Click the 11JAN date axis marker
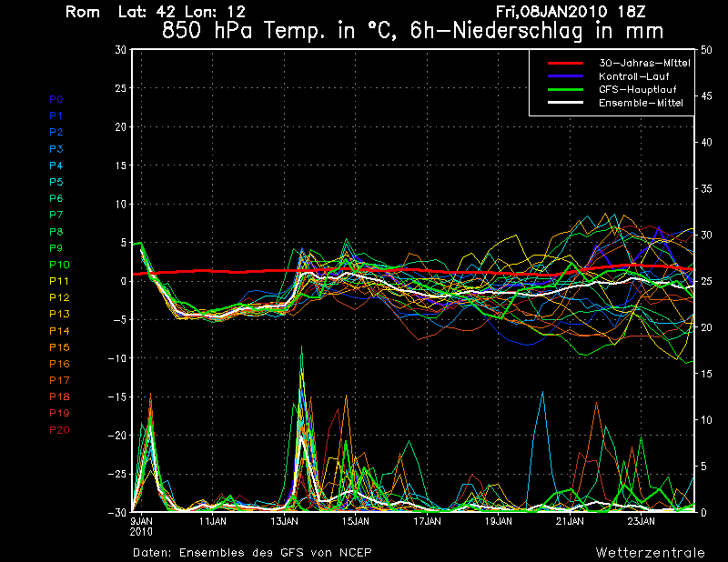 (212, 522)
